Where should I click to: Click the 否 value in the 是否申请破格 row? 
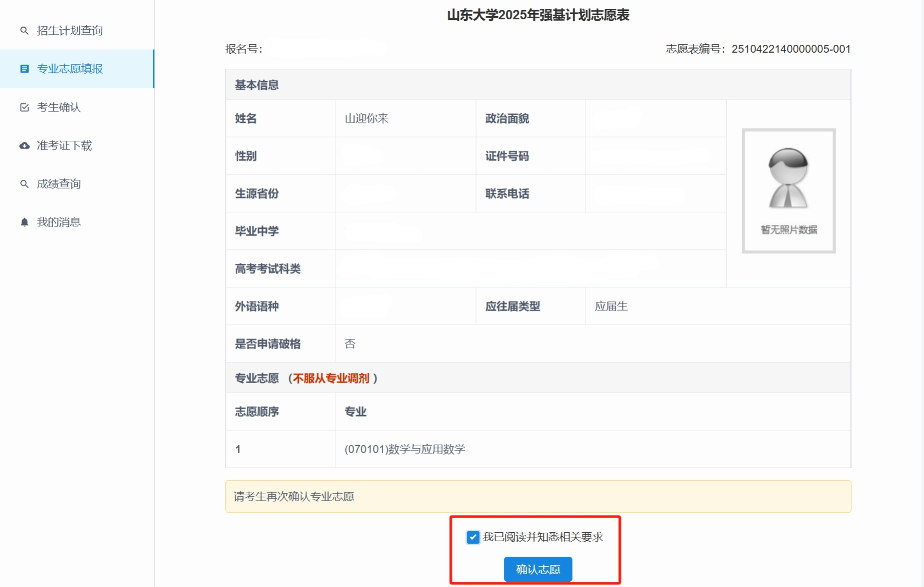(x=350, y=344)
